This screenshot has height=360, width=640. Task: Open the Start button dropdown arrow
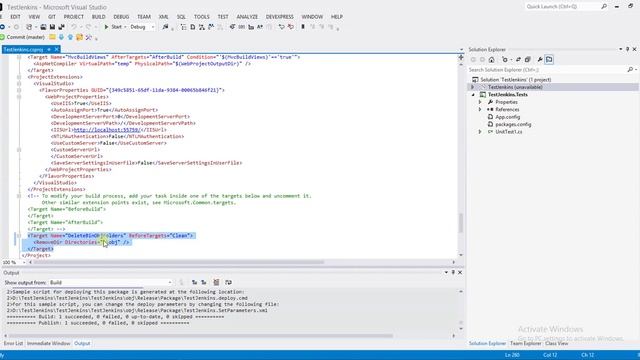(x=125, y=27)
